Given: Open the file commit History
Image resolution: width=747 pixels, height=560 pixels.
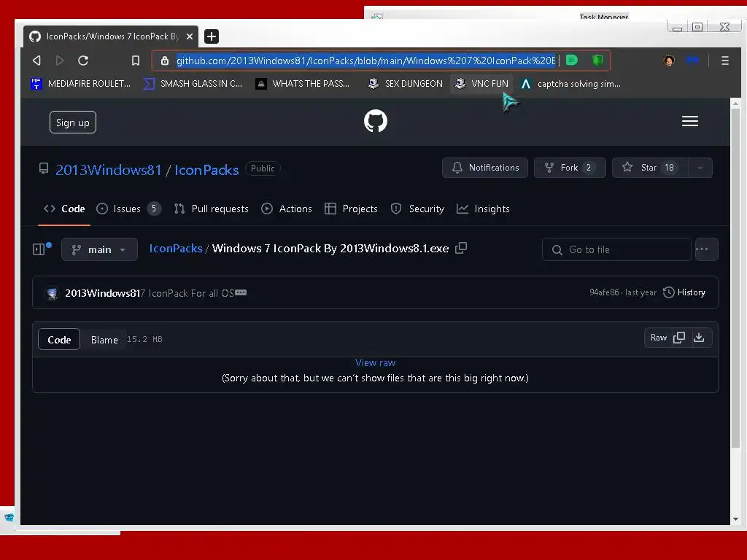Looking at the screenshot, I should [684, 292].
